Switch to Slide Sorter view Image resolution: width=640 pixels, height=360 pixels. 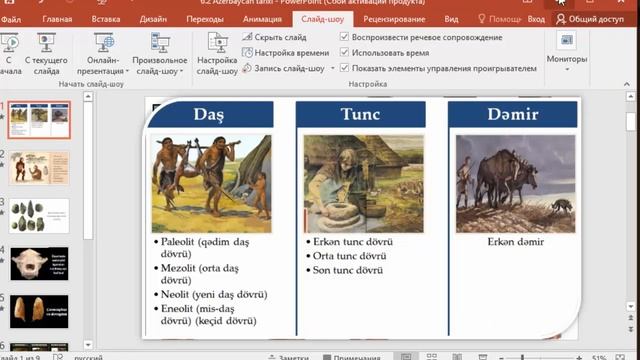(x=431, y=357)
